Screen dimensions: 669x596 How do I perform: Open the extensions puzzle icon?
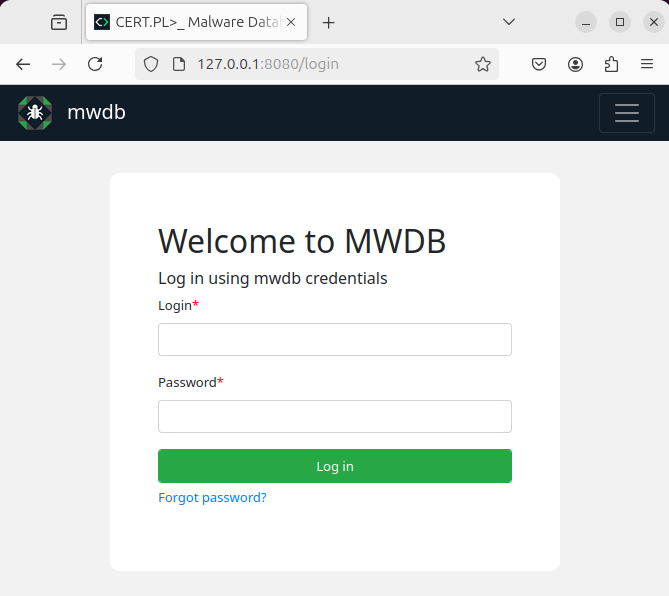click(611, 64)
